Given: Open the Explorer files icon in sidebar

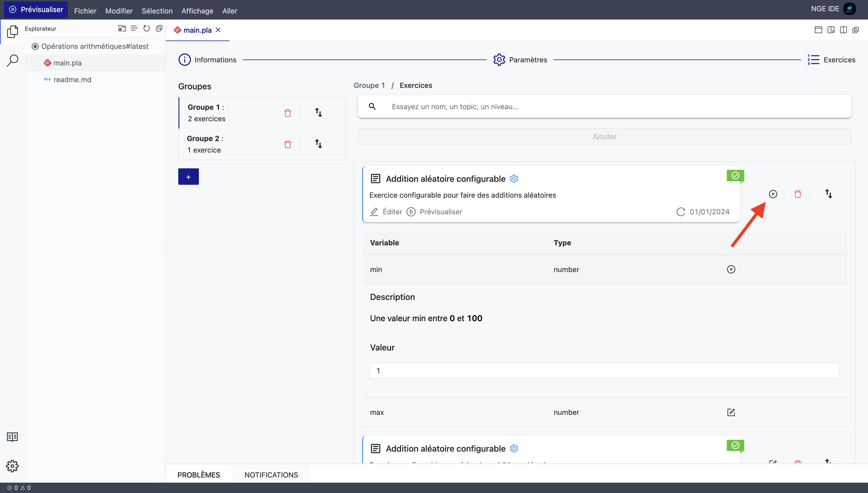Looking at the screenshot, I should tap(13, 32).
